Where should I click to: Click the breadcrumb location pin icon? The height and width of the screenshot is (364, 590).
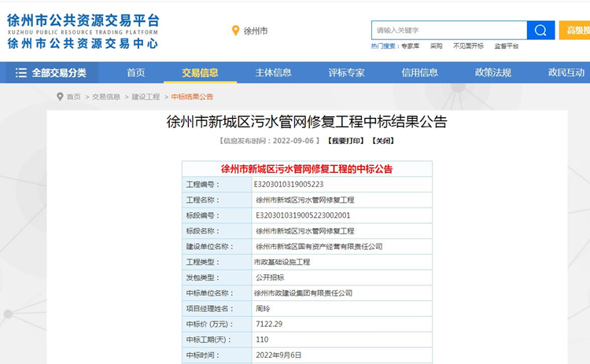tap(60, 97)
